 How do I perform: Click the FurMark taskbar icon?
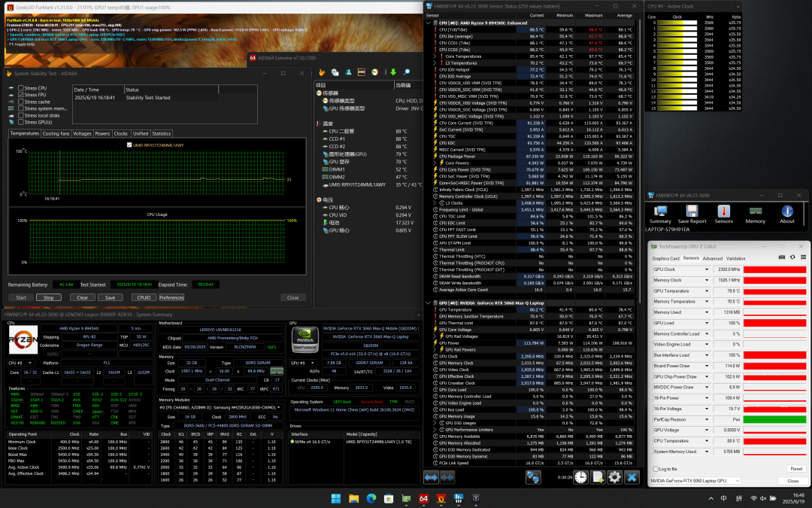[441, 498]
